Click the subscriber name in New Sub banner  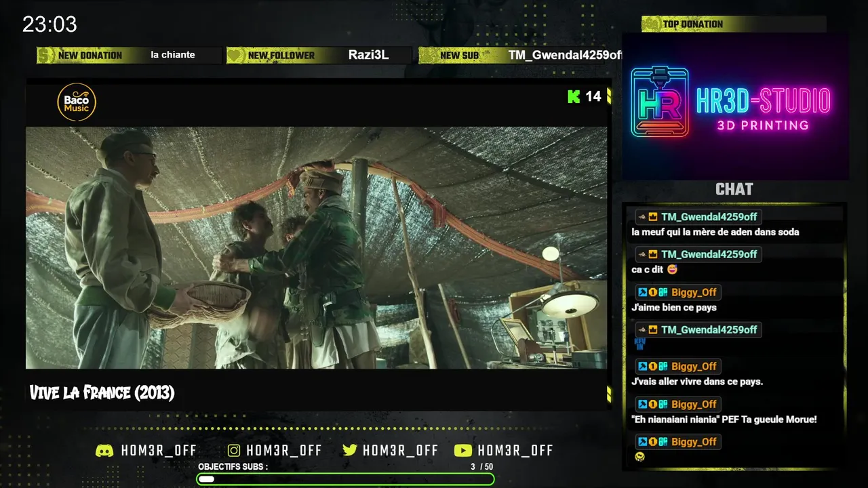(565, 56)
